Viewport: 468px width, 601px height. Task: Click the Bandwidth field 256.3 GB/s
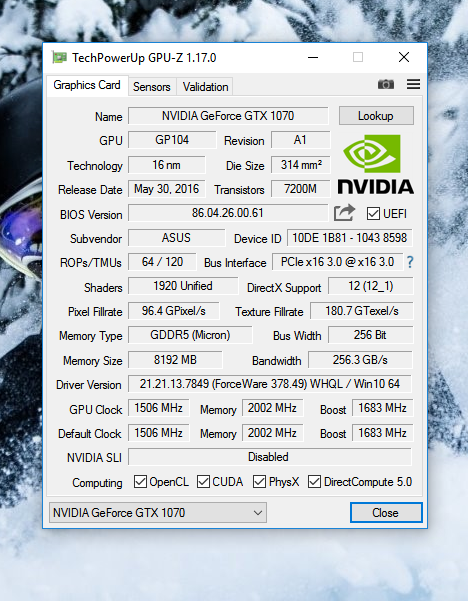click(360, 360)
